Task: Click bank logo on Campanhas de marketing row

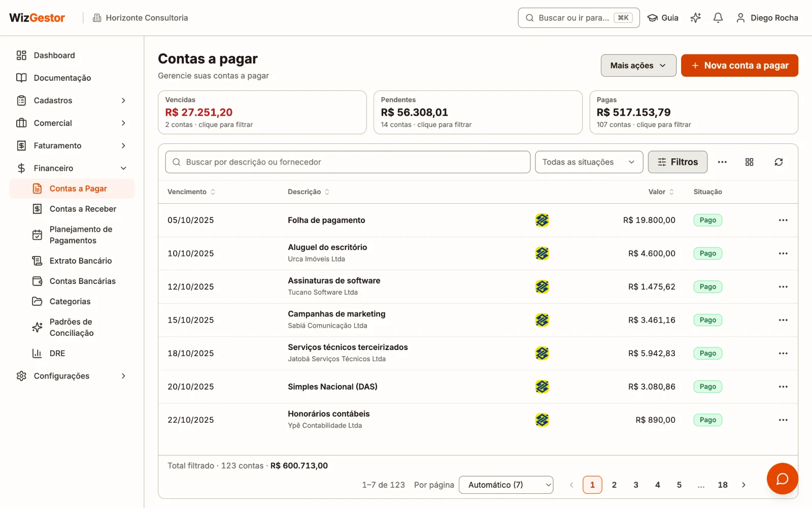Action: (542, 320)
